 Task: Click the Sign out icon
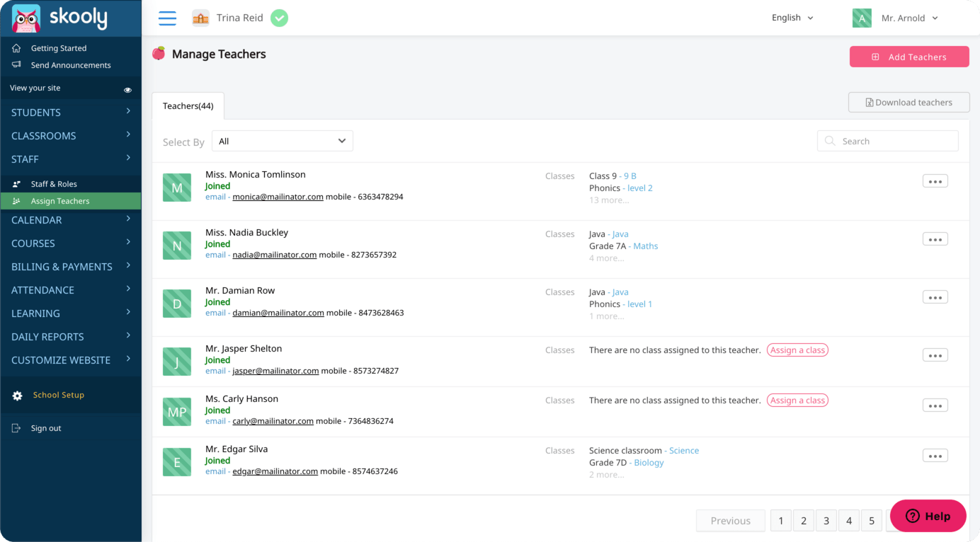(17, 428)
